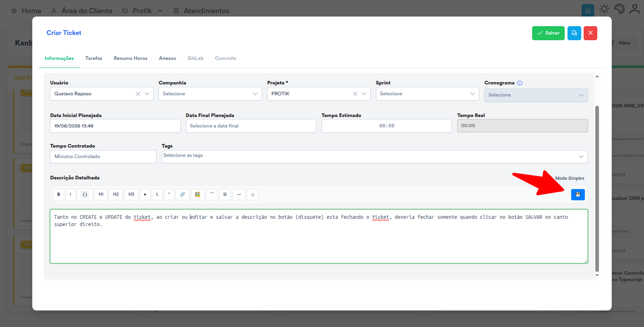The height and width of the screenshot is (327, 644).
Task: Clear the Projeto selection PROTIK
Action: click(355, 94)
